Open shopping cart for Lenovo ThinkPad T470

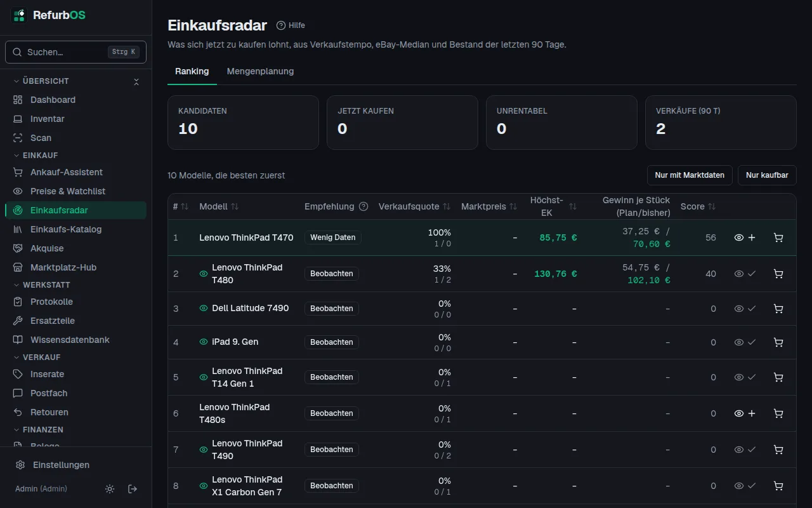tap(778, 237)
